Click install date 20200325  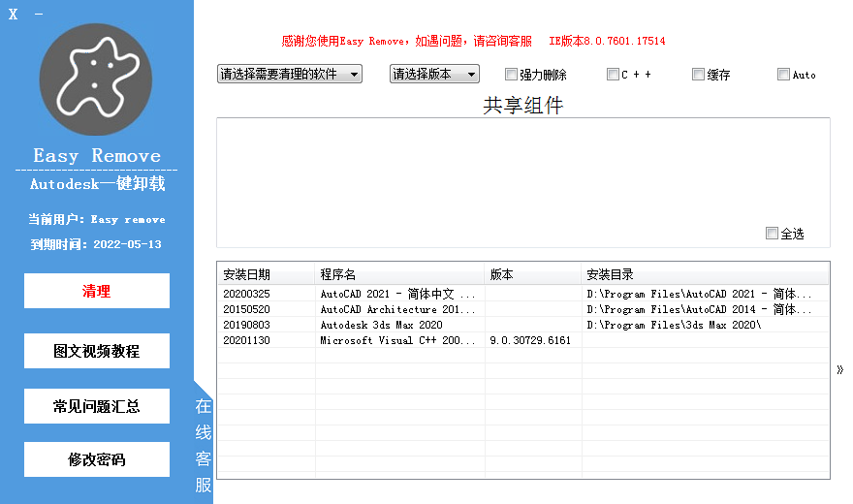pos(246,294)
